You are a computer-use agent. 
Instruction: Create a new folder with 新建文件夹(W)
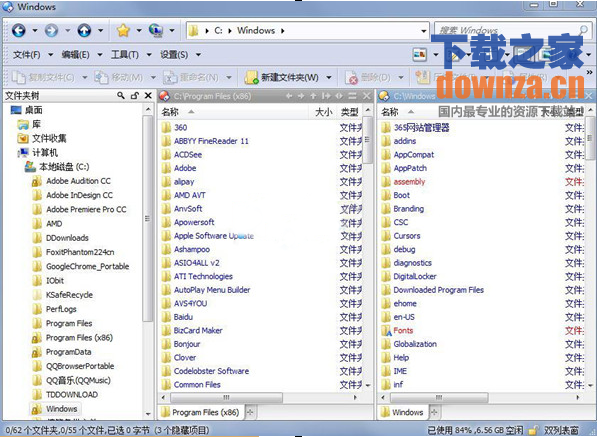pos(281,77)
